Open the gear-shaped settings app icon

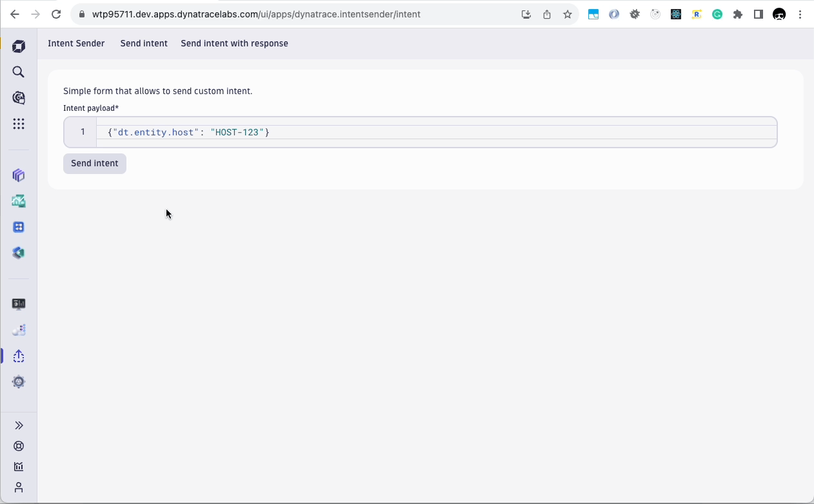point(19,382)
